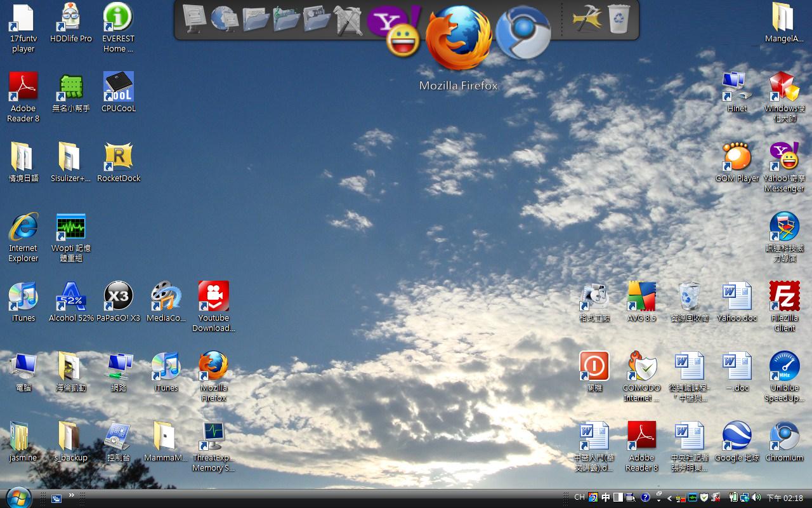Select the 情境日語 folder
Screen dimensions: 812x508
23,163
